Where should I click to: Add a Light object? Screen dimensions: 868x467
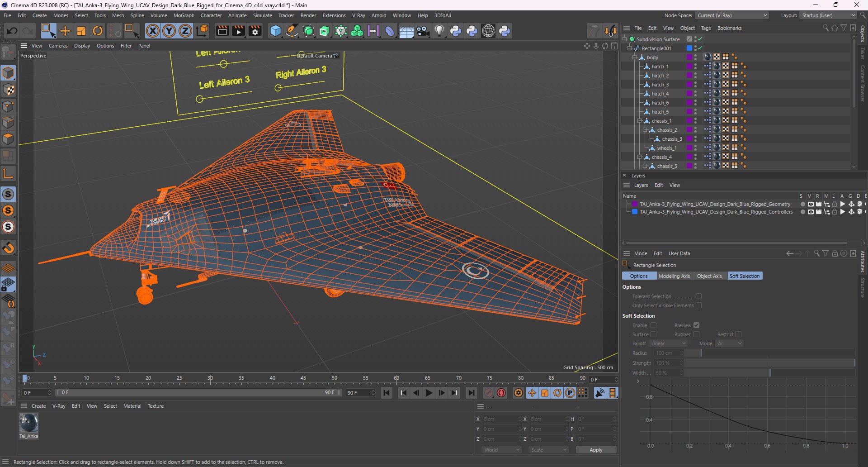(x=439, y=31)
